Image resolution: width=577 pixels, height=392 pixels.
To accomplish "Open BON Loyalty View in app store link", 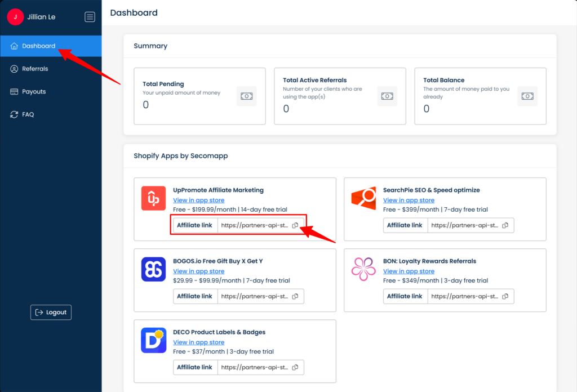I will pos(409,271).
